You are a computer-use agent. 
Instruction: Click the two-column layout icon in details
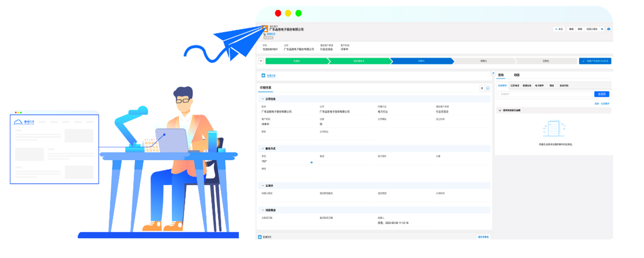[481, 88]
